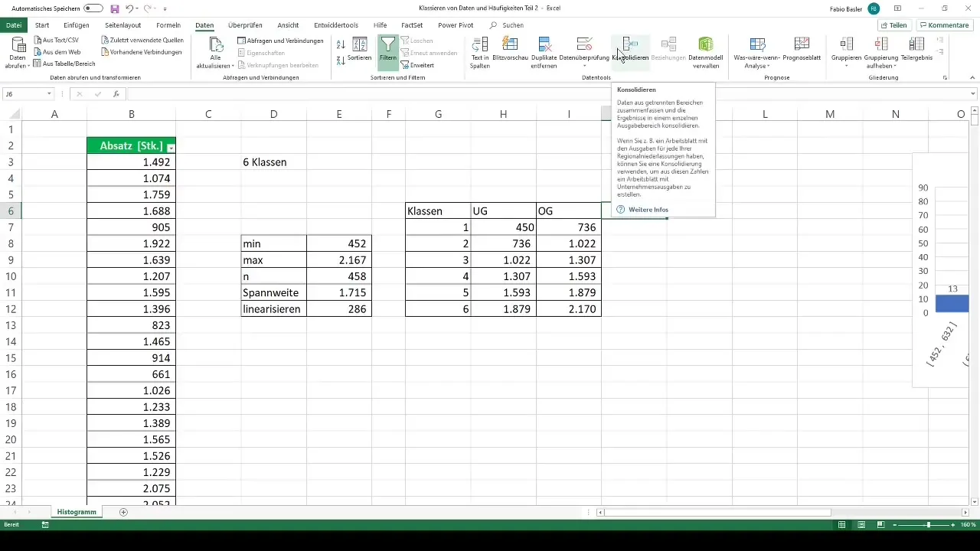Click Aus dem Web import option
Viewport: 980px width, 551px height.
pyautogui.click(x=56, y=52)
